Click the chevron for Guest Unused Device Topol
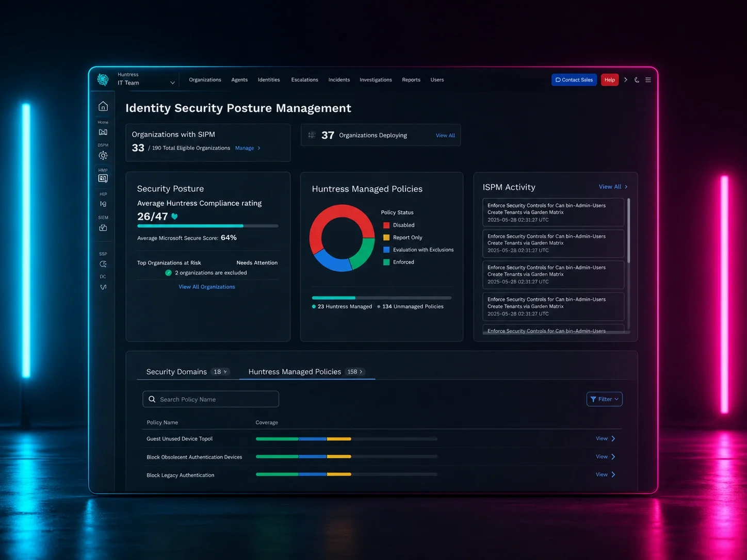This screenshot has height=560, width=747. click(613, 439)
